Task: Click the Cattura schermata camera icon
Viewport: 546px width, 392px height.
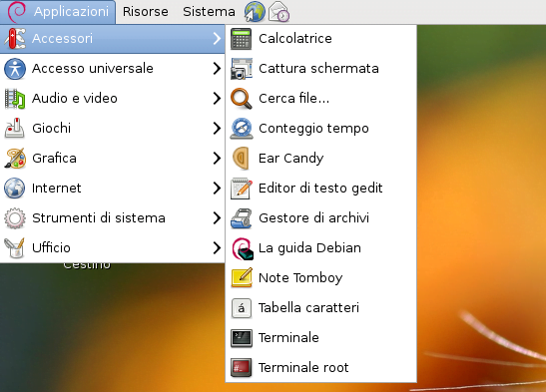Action: pyautogui.click(x=241, y=69)
